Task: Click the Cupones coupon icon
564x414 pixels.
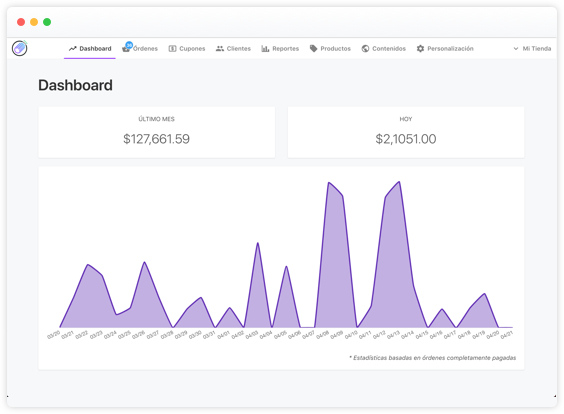Action: 172,49
